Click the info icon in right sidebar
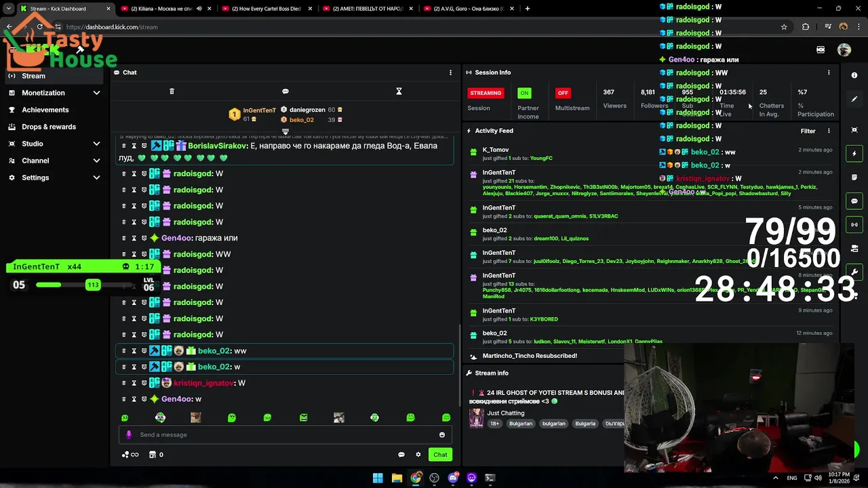 (854, 75)
